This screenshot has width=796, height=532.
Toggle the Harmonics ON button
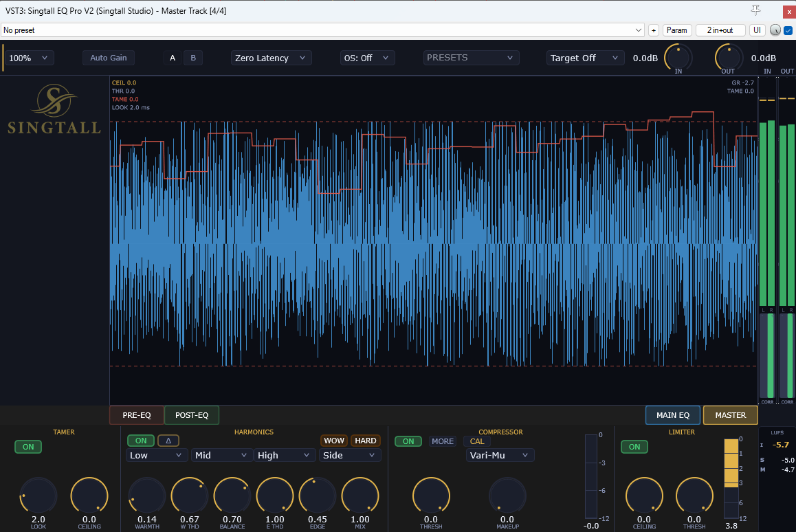pos(141,441)
